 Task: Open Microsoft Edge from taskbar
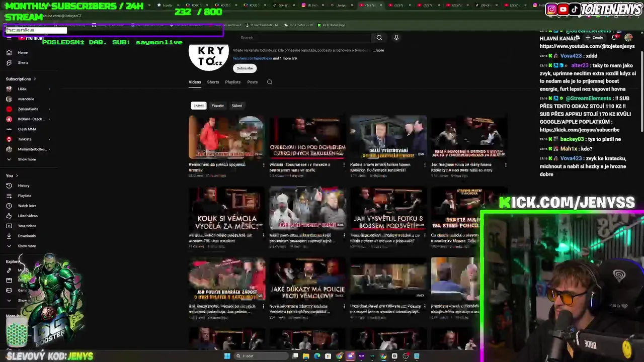tap(317, 356)
